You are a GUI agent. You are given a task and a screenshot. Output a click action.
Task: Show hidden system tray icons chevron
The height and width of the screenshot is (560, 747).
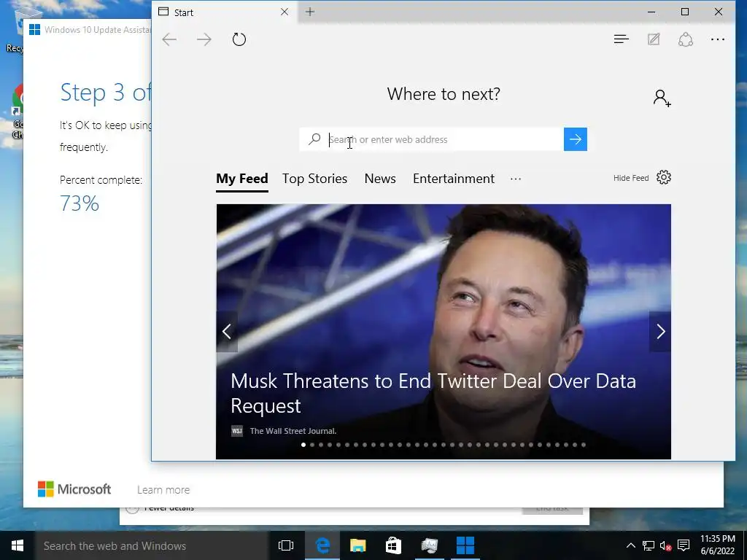(x=631, y=545)
